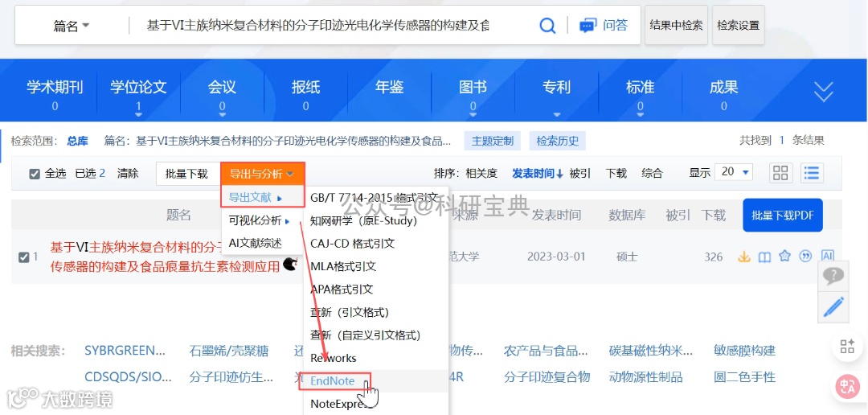Open the QR grid icon at right
The image size is (868, 415).
(x=847, y=347)
